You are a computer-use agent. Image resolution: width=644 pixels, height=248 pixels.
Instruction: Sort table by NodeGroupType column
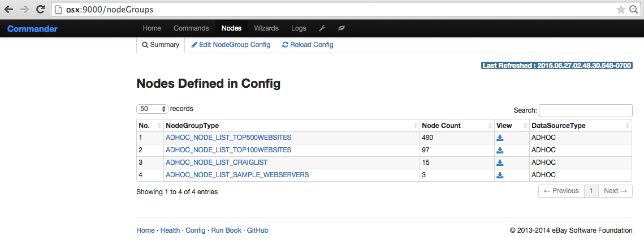click(x=291, y=125)
